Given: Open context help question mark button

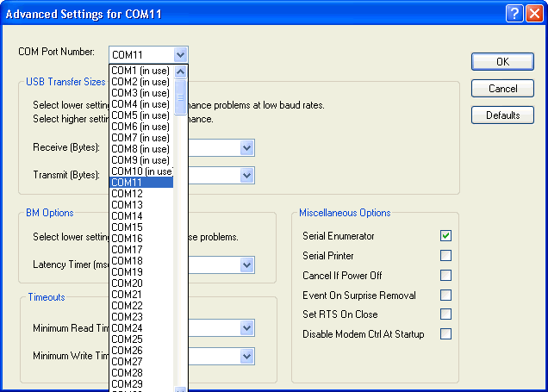Looking at the screenshot, I should tap(514, 14).
